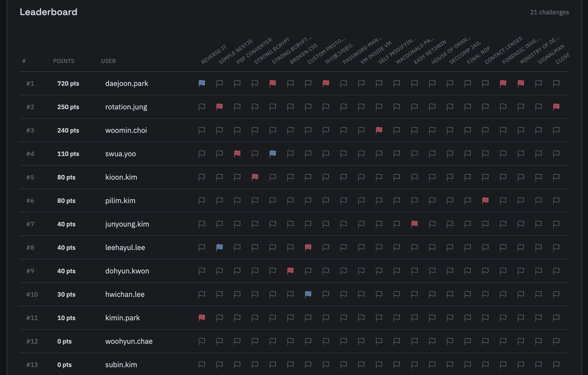
Task: Click pilim.kim's red solved flag
Action: pyautogui.click(x=485, y=201)
